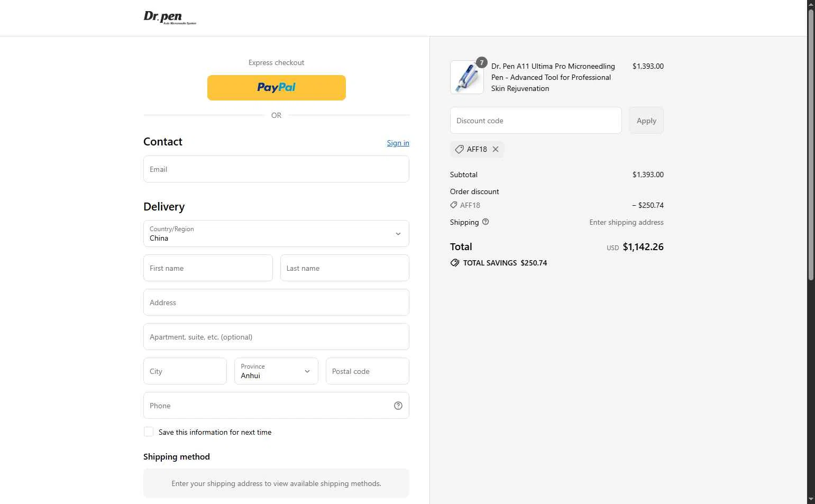Click the Postal code field
The height and width of the screenshot is (504, 815).
tap(367, 371)
